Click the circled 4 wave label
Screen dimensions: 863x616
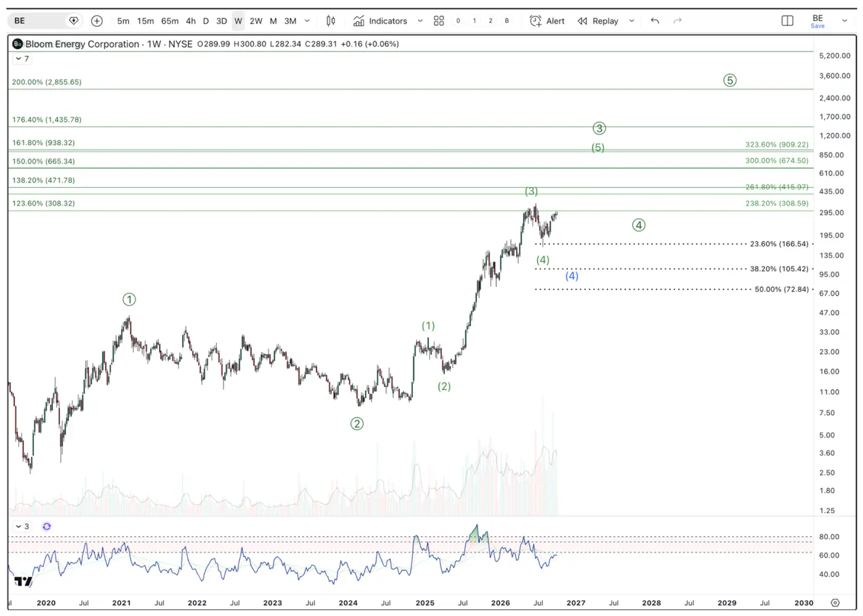[639, 225]
